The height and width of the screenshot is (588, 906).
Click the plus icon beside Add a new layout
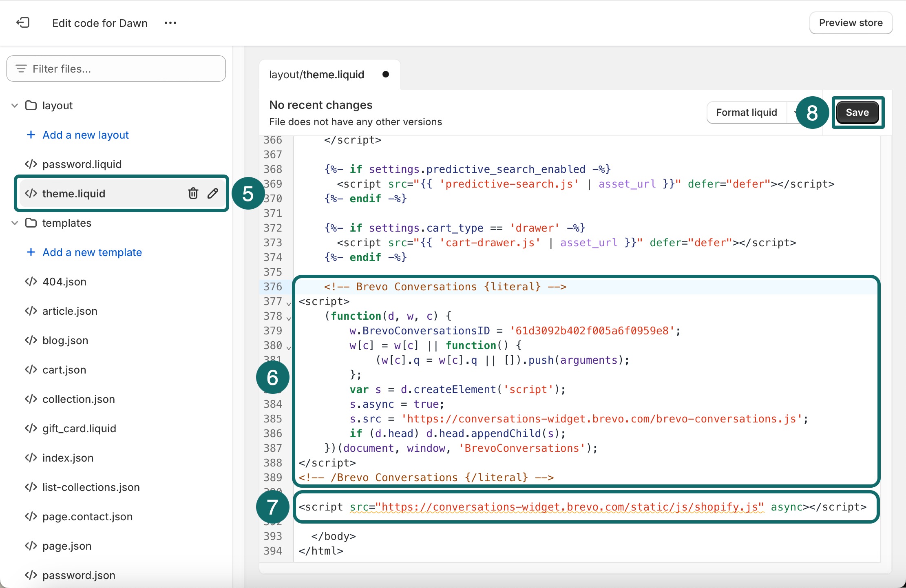(x=31, y=135)
